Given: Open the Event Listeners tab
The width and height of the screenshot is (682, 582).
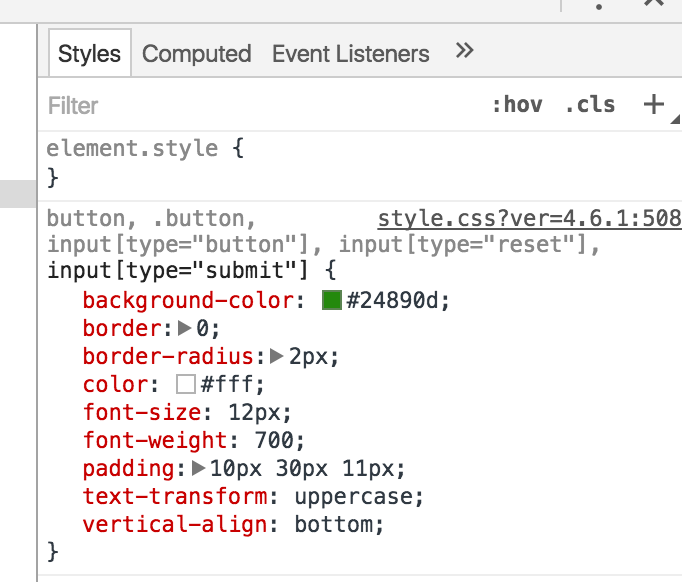Looking at the screenshot, I should pos(351,54).
